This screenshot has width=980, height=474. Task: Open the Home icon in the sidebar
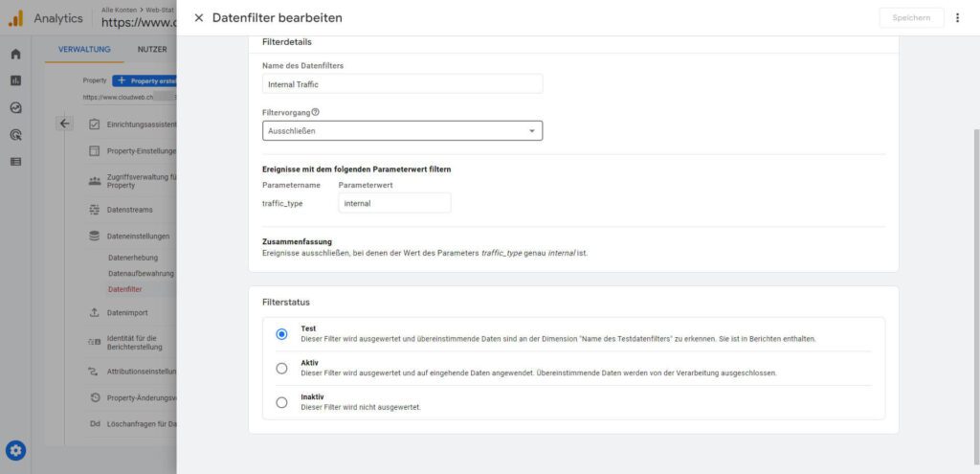pos(15,54)
